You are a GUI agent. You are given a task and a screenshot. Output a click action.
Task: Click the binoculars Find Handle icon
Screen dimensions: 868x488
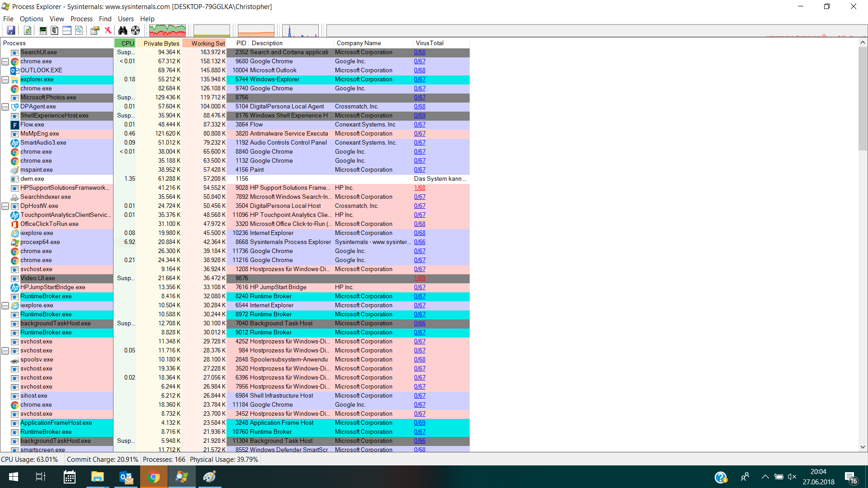coord(123,30)
